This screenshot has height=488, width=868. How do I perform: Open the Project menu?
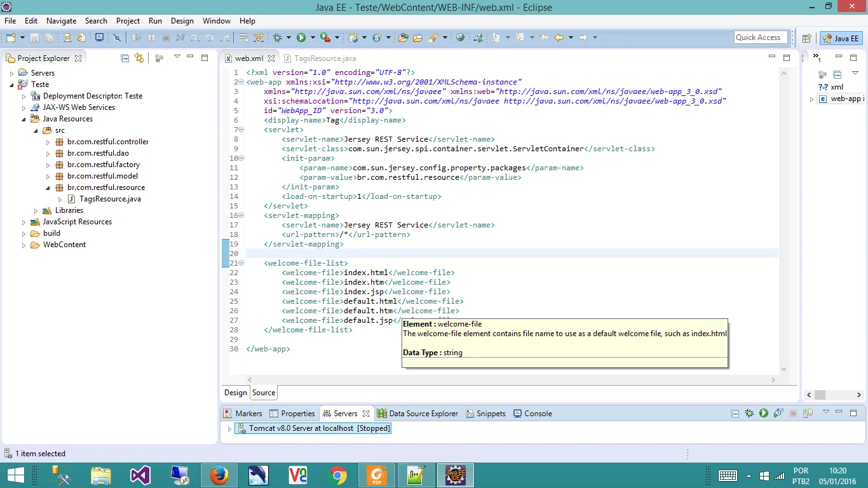click(x=128, y=21)
